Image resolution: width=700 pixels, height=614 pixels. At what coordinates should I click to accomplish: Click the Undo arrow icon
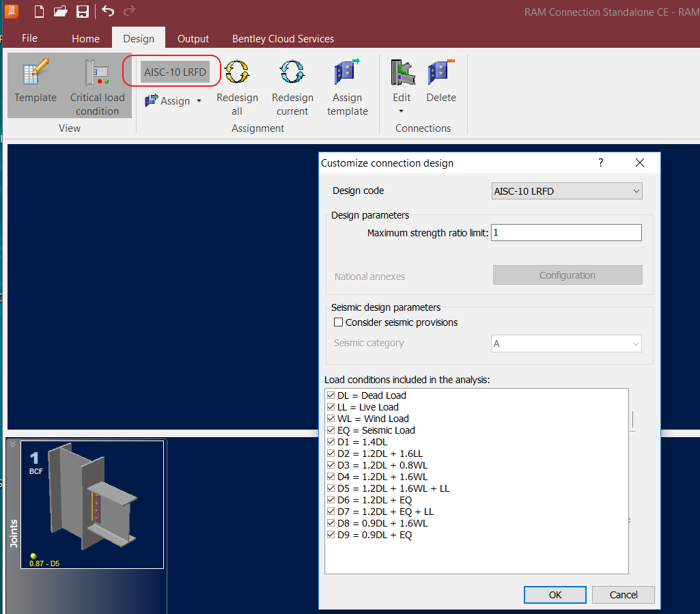click(x=108, y=11)
